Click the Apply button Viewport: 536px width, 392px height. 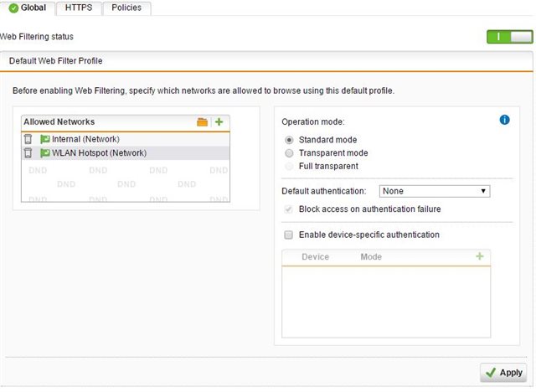click(503, 373)
